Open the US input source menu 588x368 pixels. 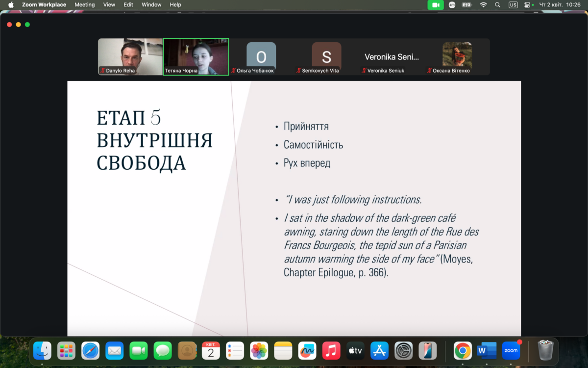(513, 5)
